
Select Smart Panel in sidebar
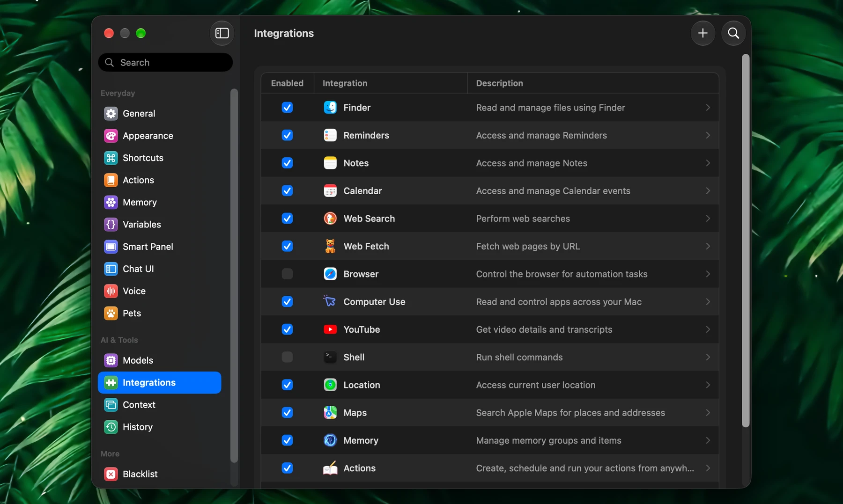(159, 247)
